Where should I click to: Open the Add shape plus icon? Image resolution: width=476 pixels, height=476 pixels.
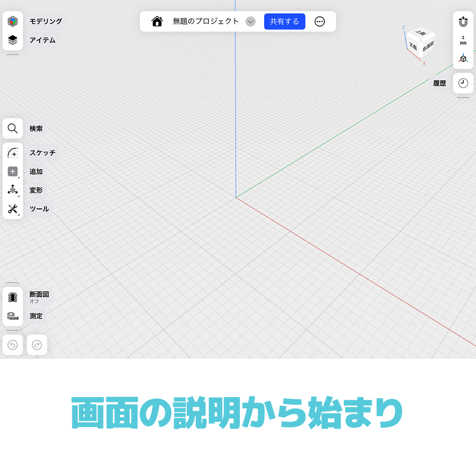(x=12, y=171)
